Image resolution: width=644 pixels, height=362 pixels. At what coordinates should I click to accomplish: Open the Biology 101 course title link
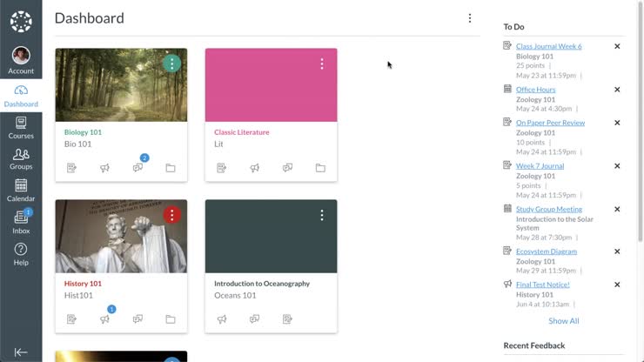(83, 132)
